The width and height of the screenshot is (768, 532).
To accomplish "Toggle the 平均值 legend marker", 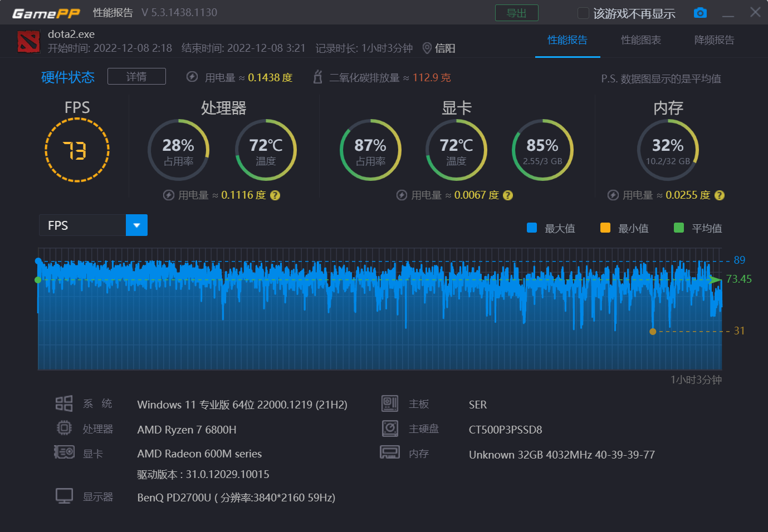I will (678, 228).
